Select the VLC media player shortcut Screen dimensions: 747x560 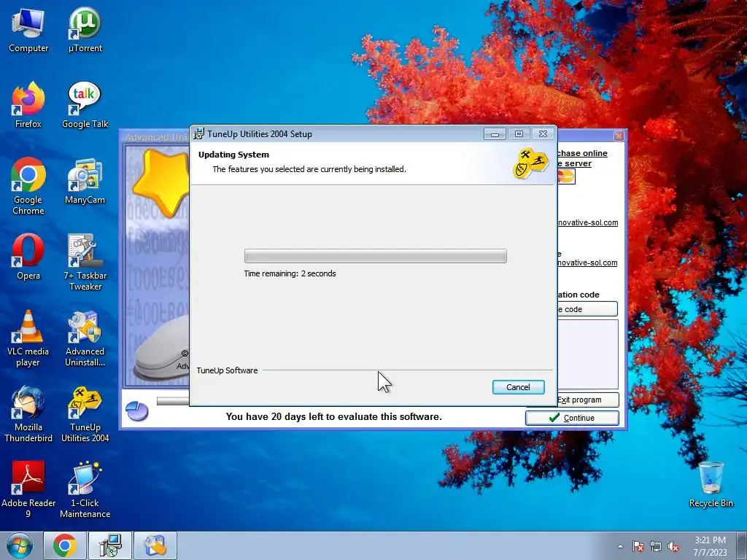28,338
